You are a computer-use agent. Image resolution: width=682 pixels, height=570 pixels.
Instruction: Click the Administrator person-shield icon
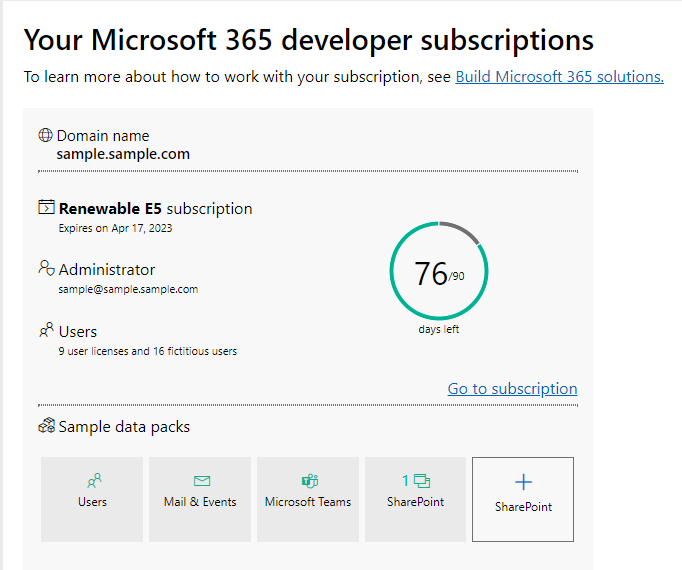46,268
